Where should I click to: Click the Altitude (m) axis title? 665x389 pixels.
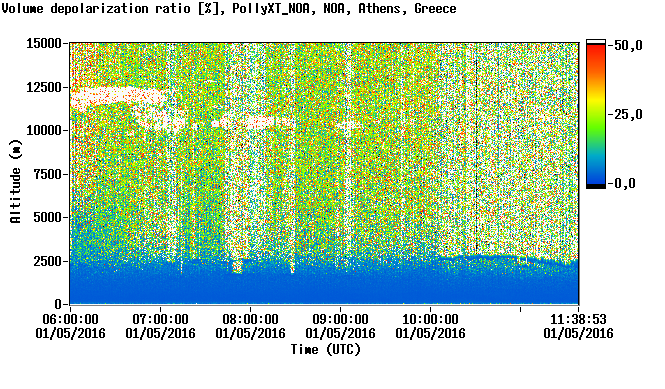pos(16,182)
